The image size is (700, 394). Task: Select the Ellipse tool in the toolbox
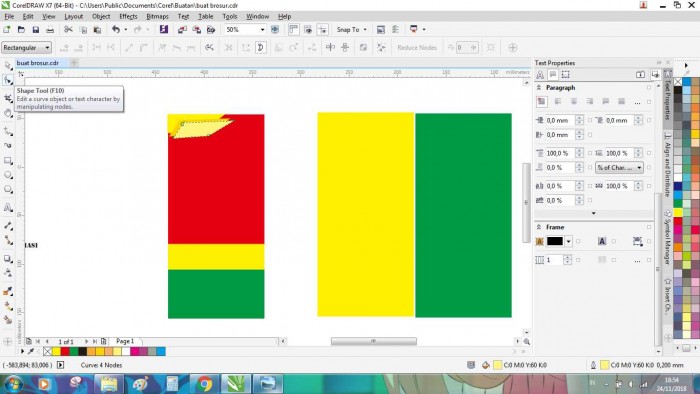(x=8, y=175)
